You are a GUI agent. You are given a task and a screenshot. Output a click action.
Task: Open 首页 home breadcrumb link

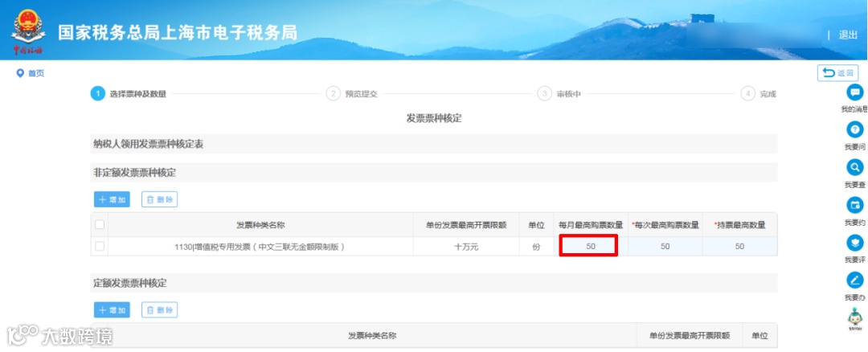(x=36, y=73)
